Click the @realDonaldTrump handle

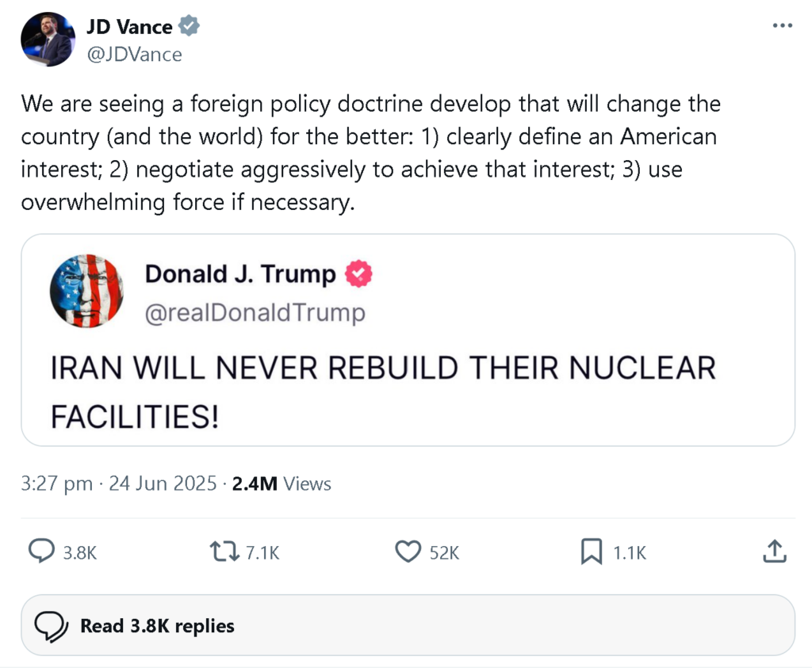click(255, 313)
